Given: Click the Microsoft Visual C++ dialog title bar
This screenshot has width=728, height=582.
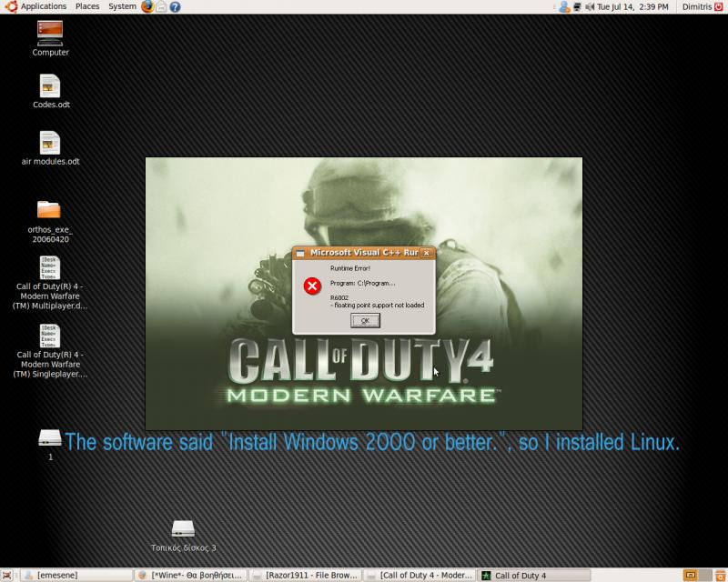Looking at the screenshot, I should point(363,253).
